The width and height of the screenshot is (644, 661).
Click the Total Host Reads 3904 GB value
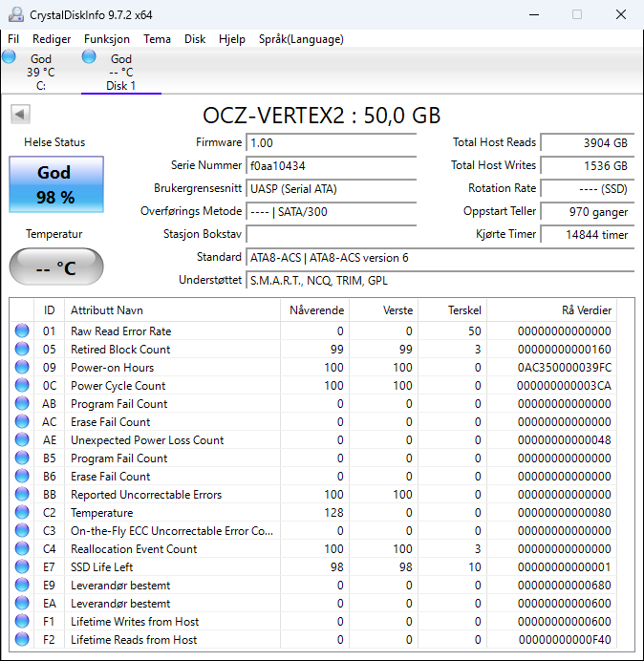(587, 143)
